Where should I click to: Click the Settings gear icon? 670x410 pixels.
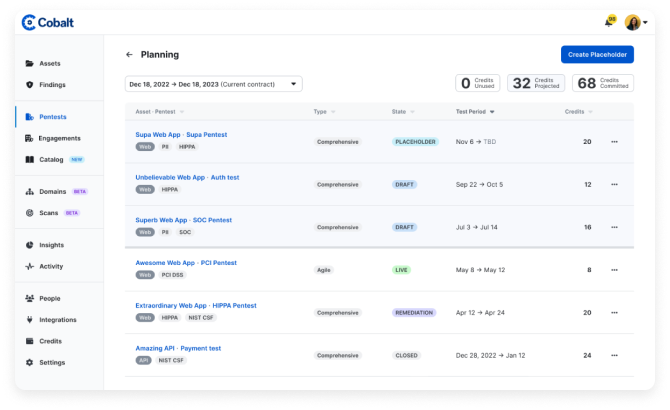point(29,362)
